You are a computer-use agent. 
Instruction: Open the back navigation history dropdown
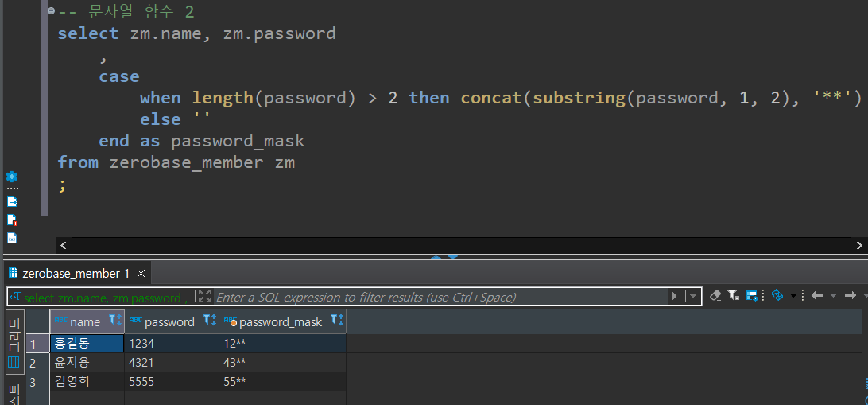point(832,296)
